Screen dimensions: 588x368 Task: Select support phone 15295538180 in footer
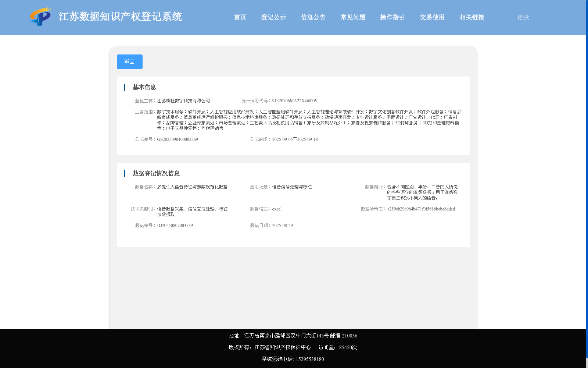(310, 359)
